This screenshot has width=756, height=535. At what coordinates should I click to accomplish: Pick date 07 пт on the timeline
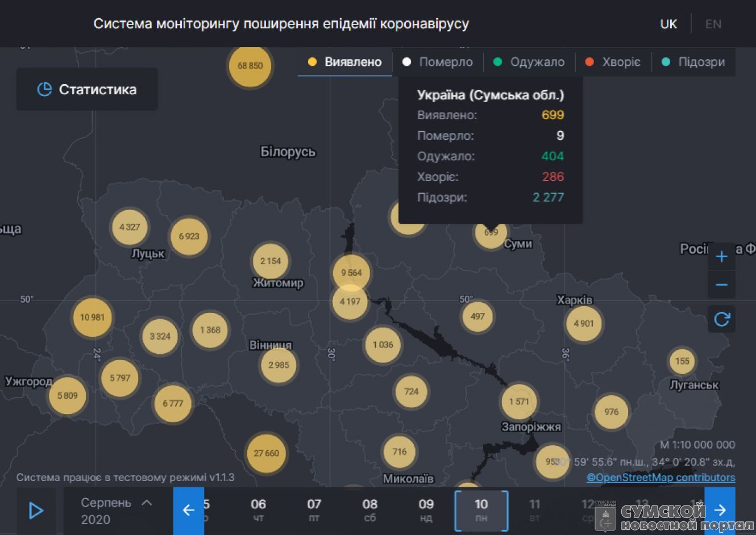click(314, 510)
